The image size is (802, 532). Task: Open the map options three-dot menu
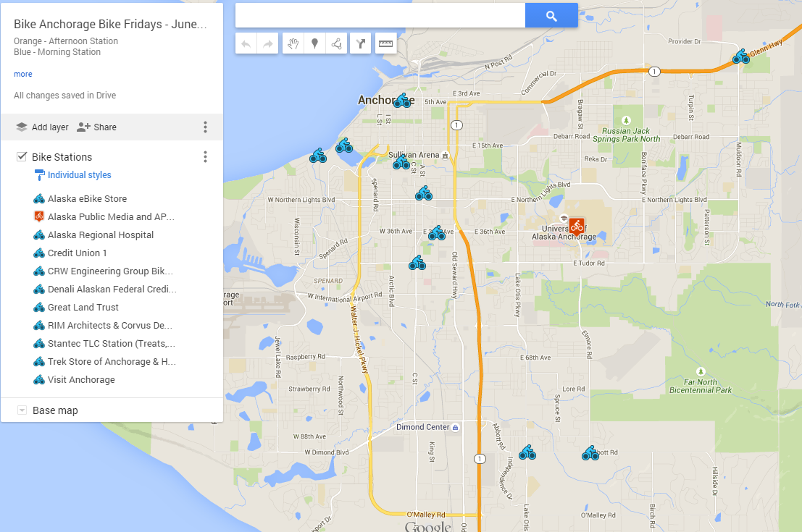point(206,127)
